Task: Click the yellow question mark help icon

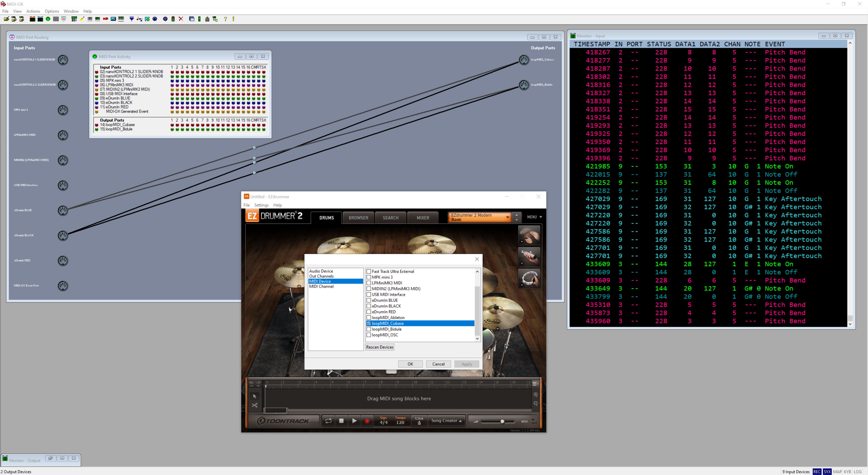Action: [x=225, y=19]
